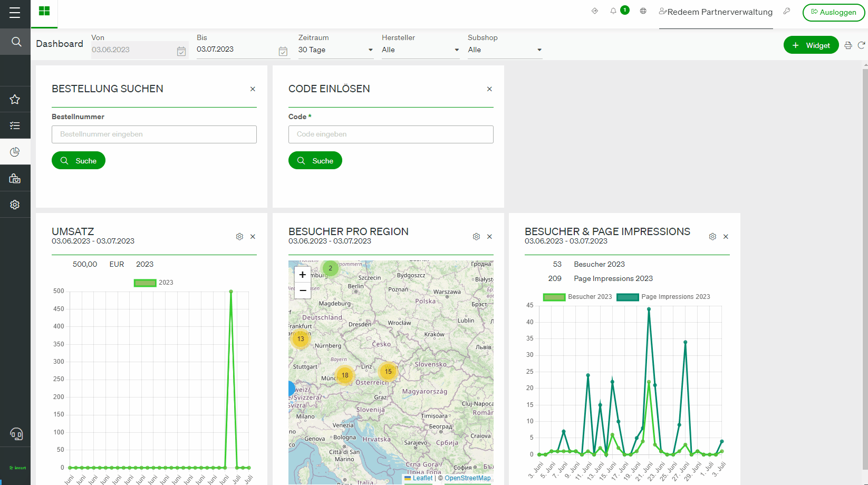Toggle Besucher 2023 legend swatch
The height and width of the screenshot is (485, 868).
click(554, 297)
